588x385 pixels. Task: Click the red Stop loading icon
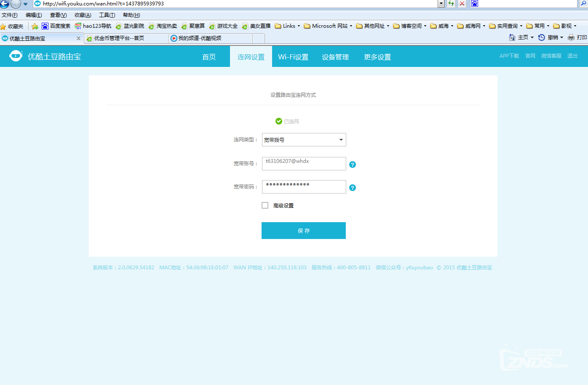(x=462, y=3)
